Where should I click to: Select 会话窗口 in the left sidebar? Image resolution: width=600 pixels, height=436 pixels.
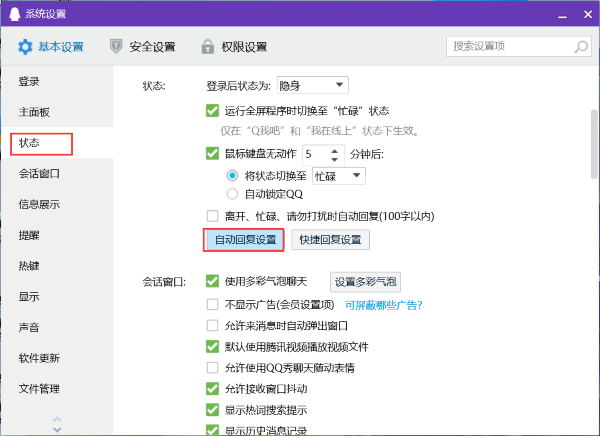coord(40,174)
